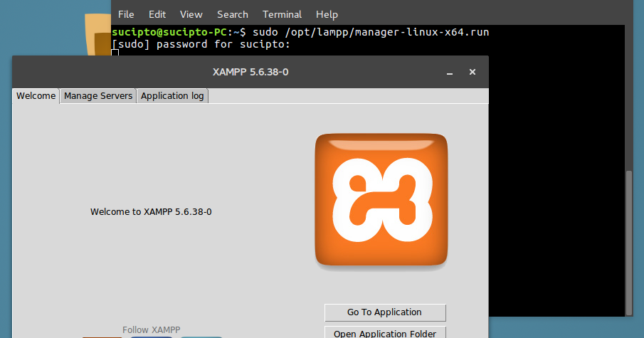Click the '[sudo] password for sucipto:' prompt
Viewport: 644px width, 338px height.
point(201,44)
